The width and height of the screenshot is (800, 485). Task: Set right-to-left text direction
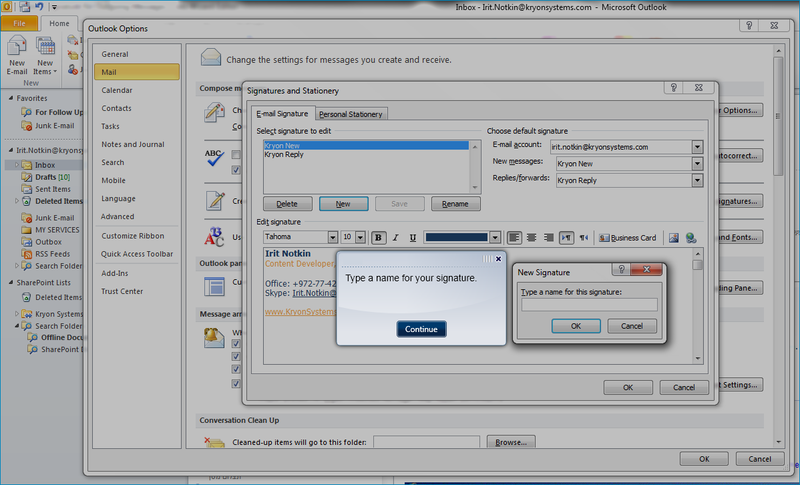pyautogui.click(x=584, y=238)
